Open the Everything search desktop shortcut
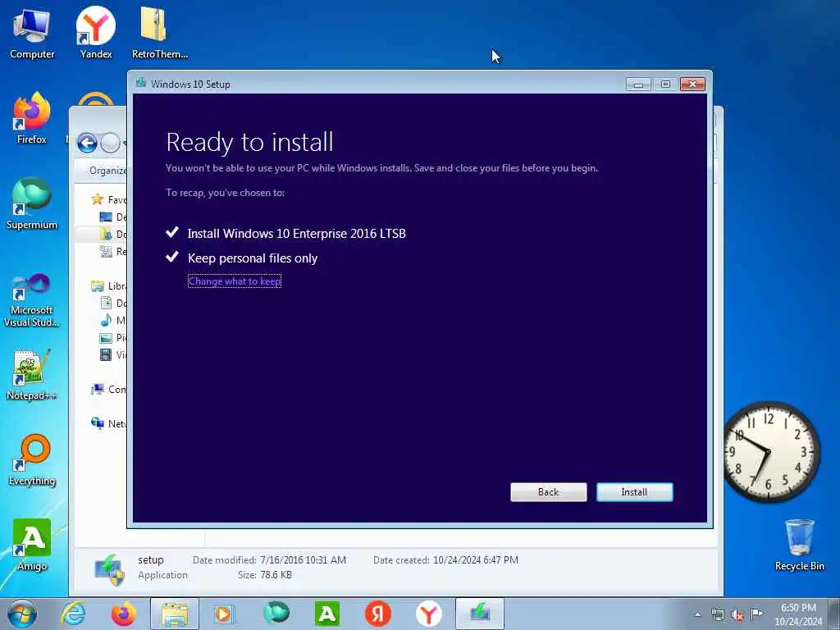Screen dimensions: 840x630 [32, 459]
